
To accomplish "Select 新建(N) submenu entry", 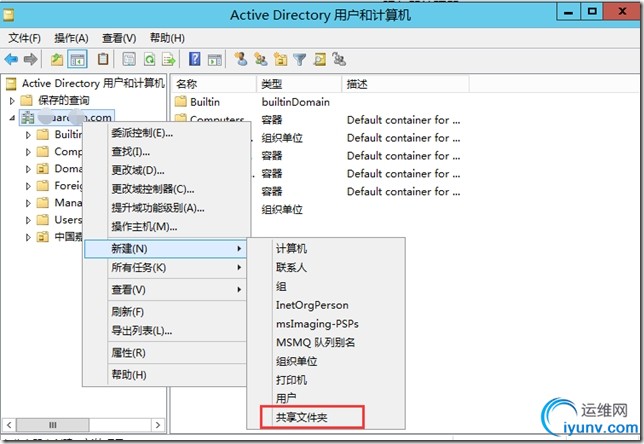I will [165, 249].
